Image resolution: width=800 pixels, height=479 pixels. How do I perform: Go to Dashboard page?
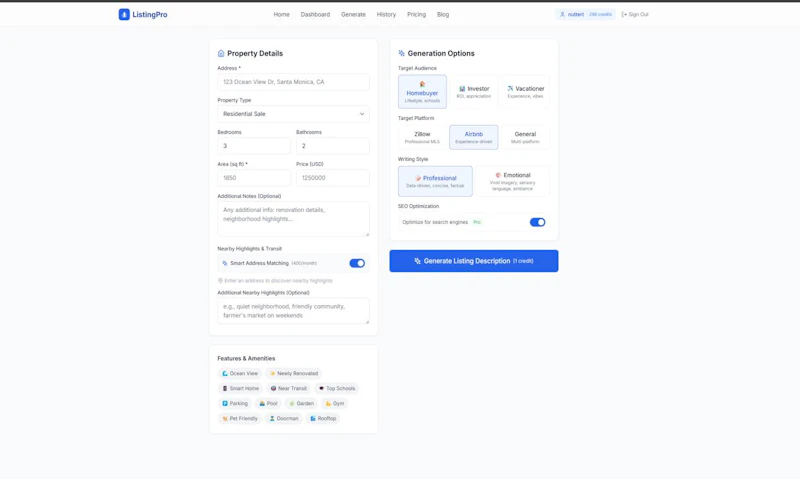(315, 14)
